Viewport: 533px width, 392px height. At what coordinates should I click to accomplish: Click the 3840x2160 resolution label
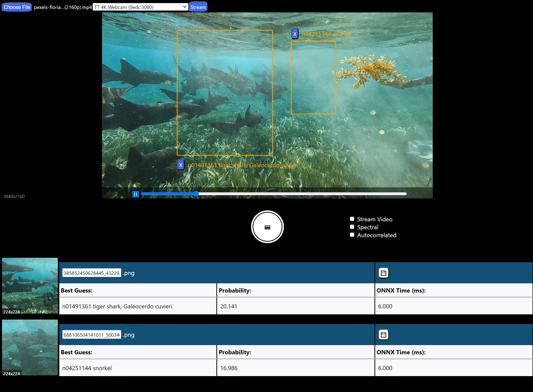14,196
